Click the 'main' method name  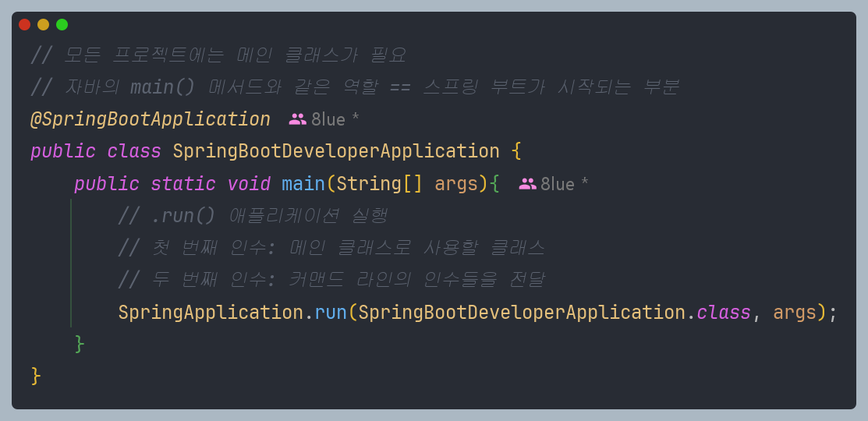click(x=303, y=184)
